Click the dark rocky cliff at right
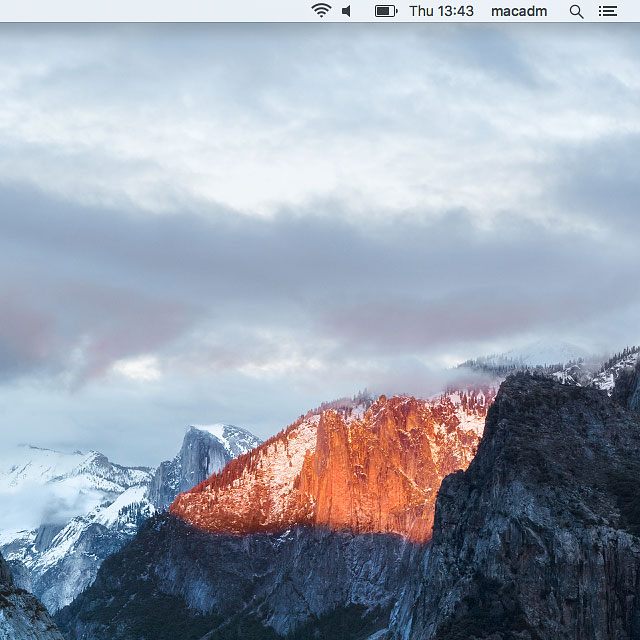 pyautogui.click(x=540, y=500)
